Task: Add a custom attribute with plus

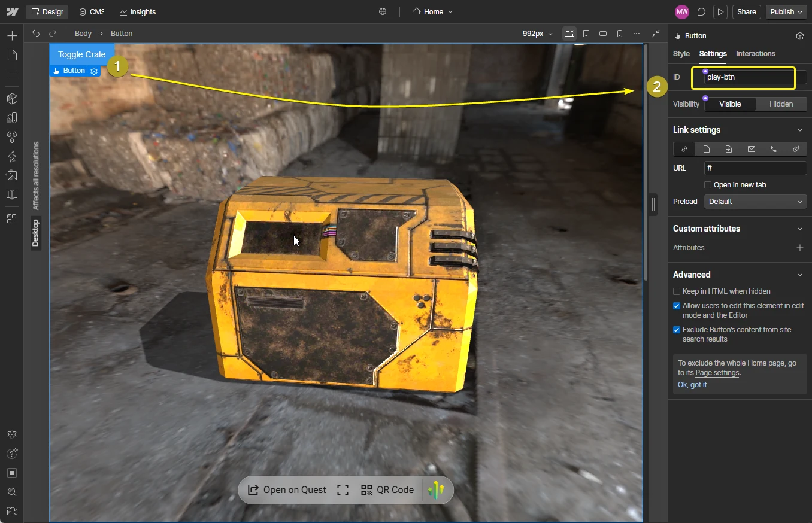Action: (x=800, y=248)
